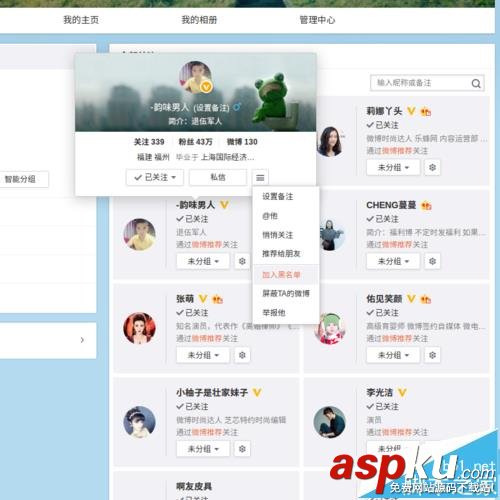Expand 未分组 dropdown for 小柚子是壮家妹子
500x500 pixels.
click(203, 449)
